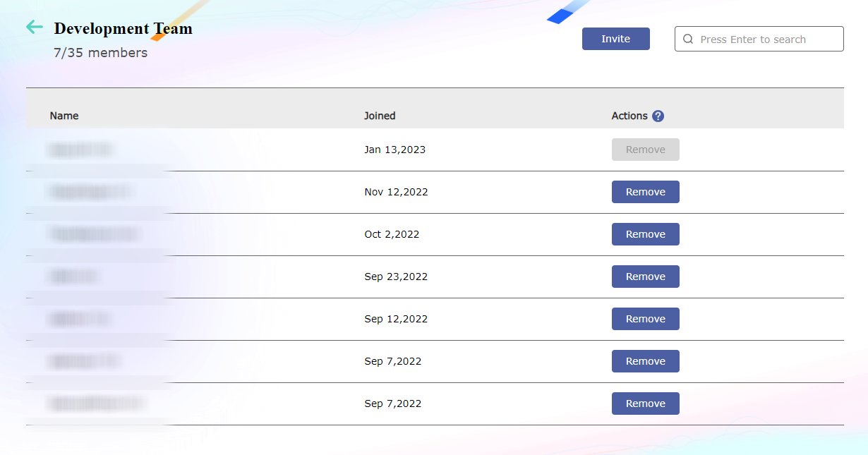This screenshot has width=868, height=455.
Task: Select the Sep 23,2022 joined date cell
Action: [x=396, y=277]
